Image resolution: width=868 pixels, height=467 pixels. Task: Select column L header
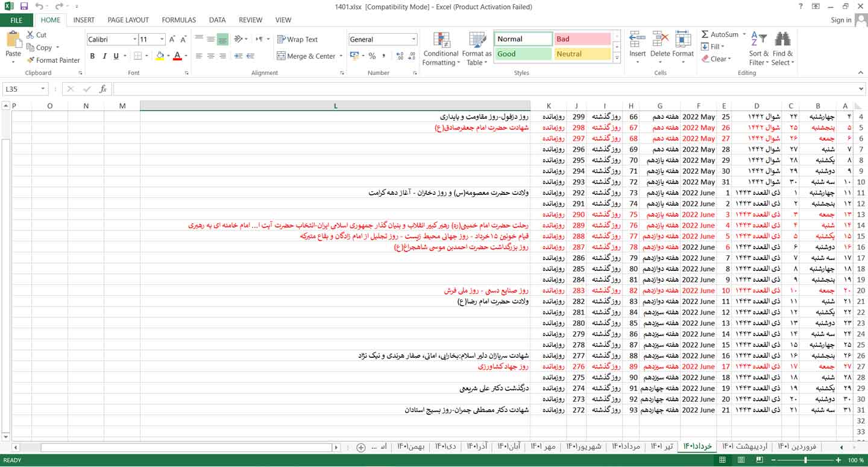335,106
